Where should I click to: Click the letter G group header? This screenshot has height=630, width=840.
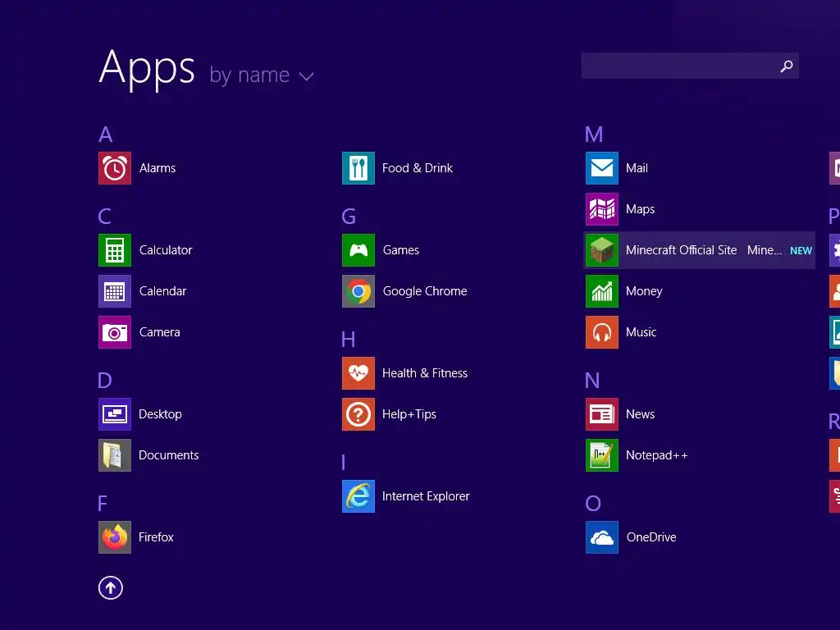(x=349, y=217)
